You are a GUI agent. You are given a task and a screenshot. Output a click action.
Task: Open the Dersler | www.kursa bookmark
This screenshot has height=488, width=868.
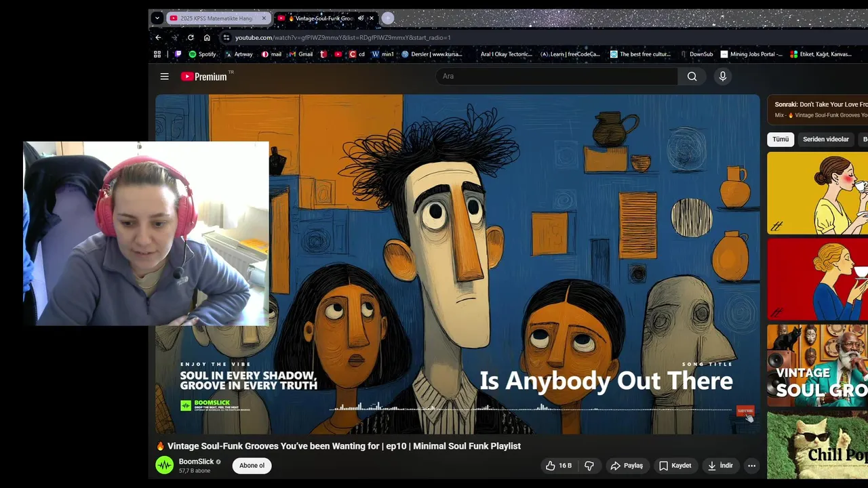pyautogui.click(x=432, y=54)
